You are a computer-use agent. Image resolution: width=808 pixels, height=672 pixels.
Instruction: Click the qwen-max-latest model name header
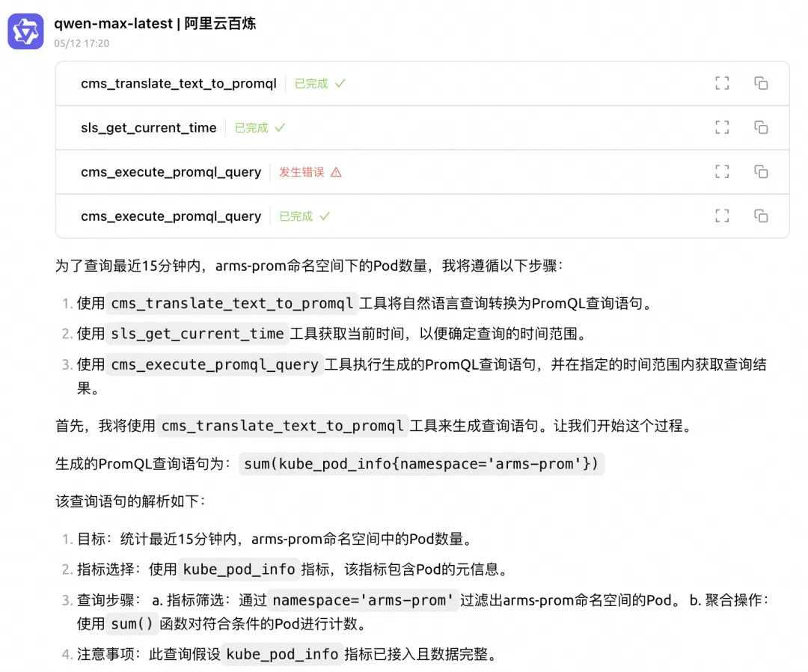[155, 23]
